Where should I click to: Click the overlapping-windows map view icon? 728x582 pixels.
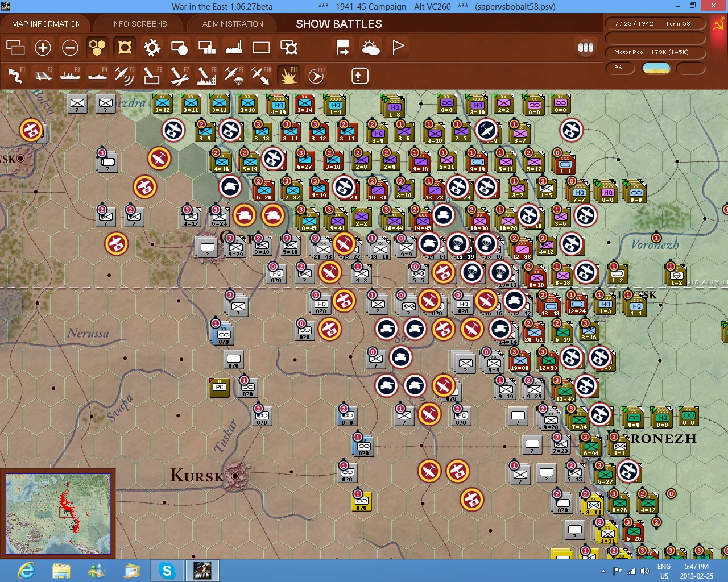(x=15, y=47)
